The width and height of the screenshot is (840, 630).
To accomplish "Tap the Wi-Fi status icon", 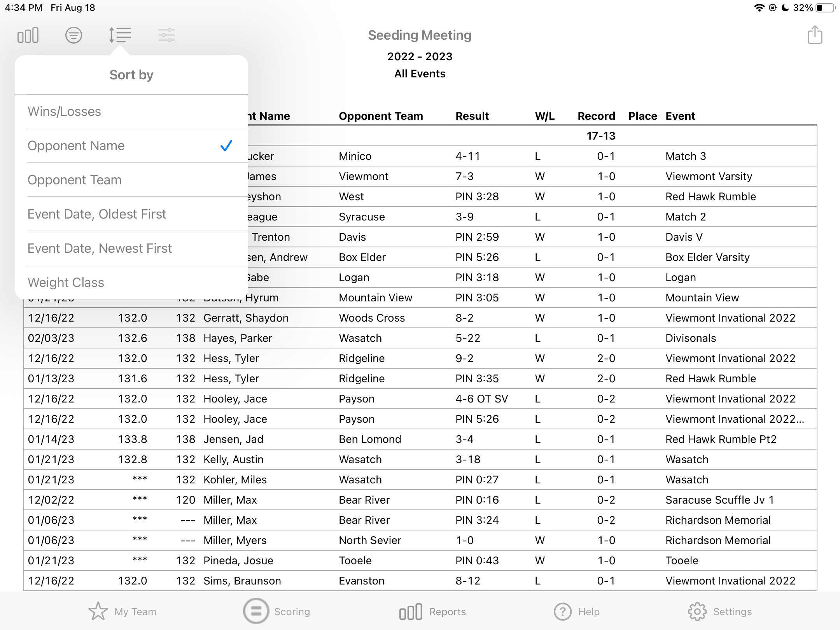I will click(759, 8).
